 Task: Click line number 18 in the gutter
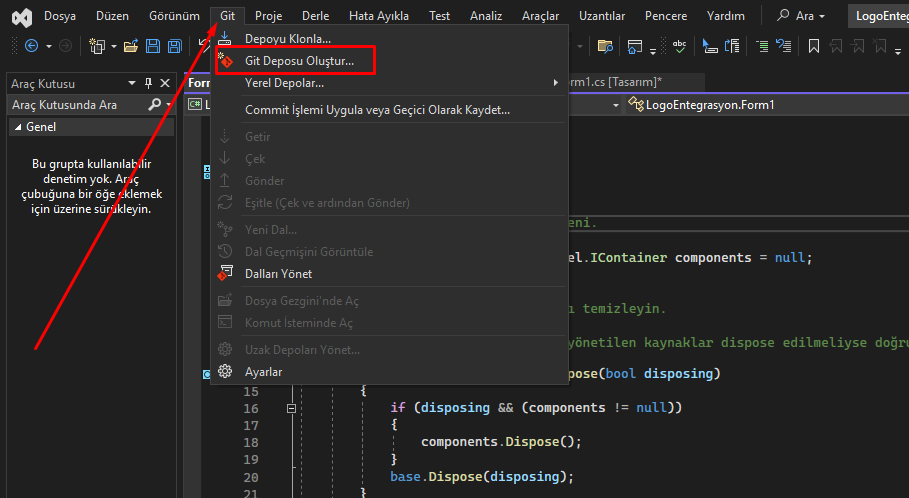tap(250, 442)
